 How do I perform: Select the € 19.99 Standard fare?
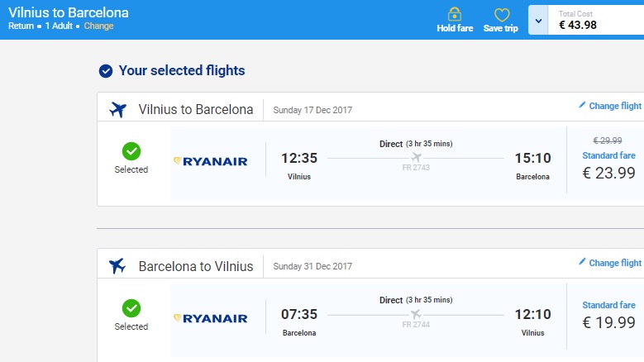[x=608, y=322]
